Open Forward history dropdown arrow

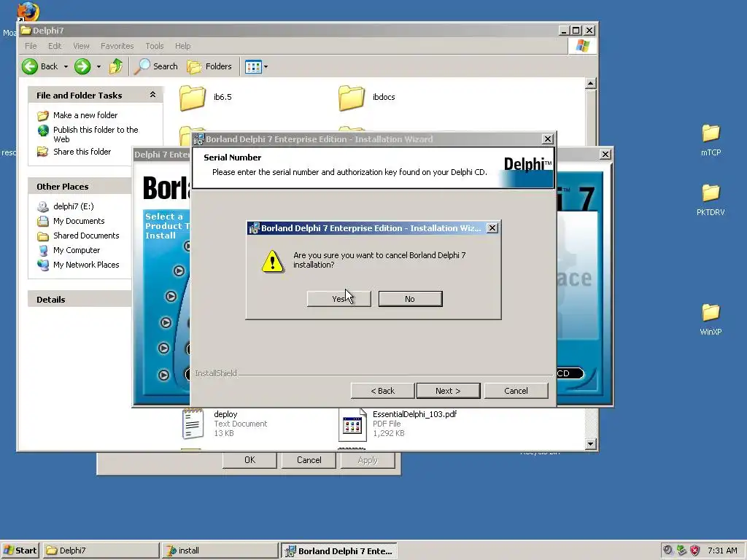point(98,66)
